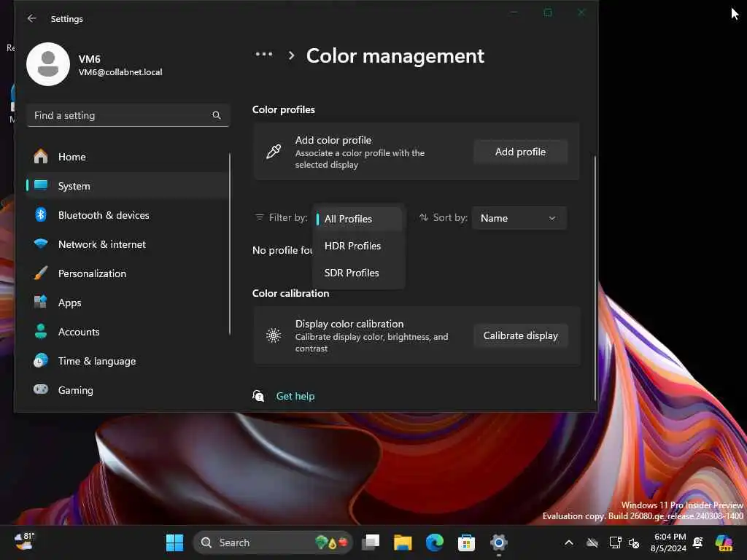Open the notification bell in the tray
This screenshot has width=747, height=560.
698,542
